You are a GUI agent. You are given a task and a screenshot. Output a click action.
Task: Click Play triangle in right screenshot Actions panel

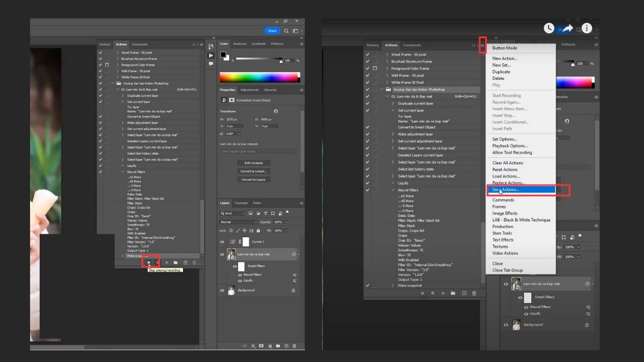[443, 293]
